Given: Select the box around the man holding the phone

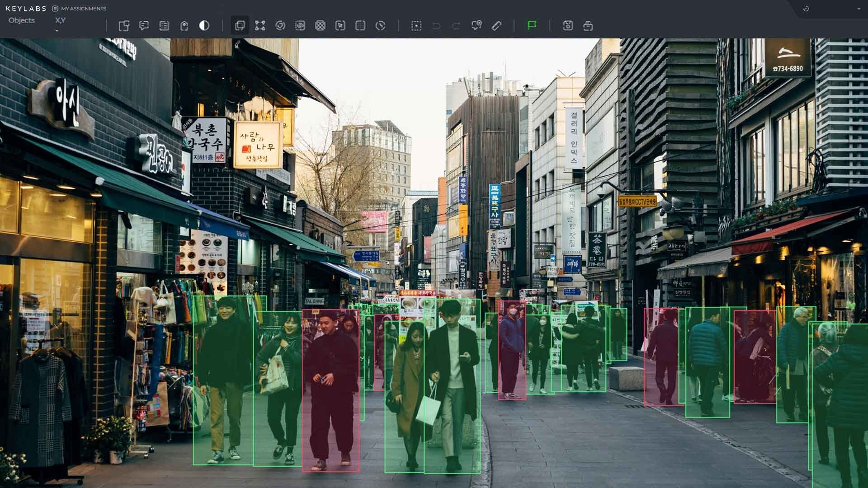Looking at the screenshot, I should (452, 386).
